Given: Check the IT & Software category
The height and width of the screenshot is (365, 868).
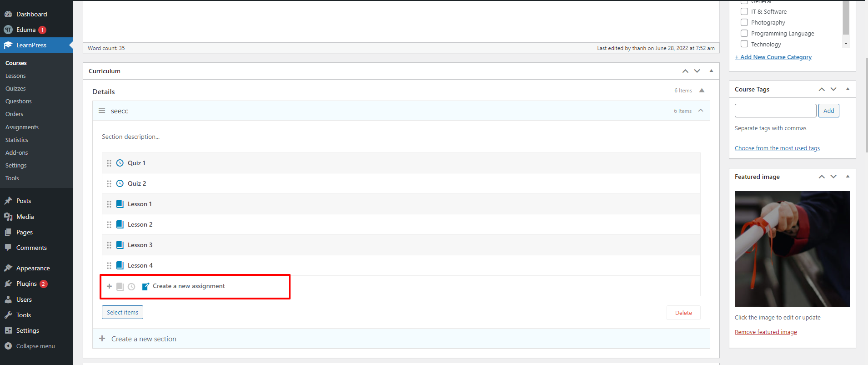Looking at the screenshot, I should [x=744, y=11].
